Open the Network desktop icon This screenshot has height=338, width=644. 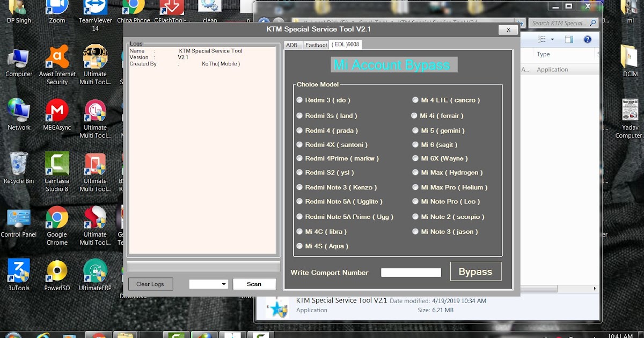(x=19, y=115)
